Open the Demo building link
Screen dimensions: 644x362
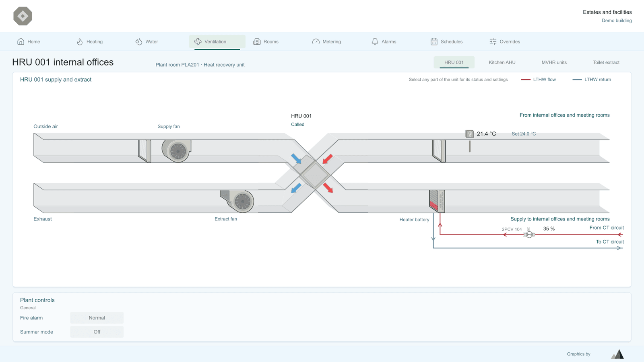617,21
